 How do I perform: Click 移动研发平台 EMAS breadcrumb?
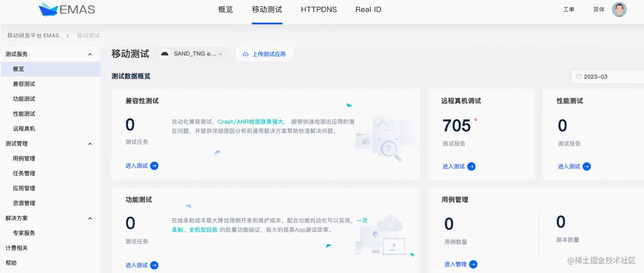coord(33,35)
